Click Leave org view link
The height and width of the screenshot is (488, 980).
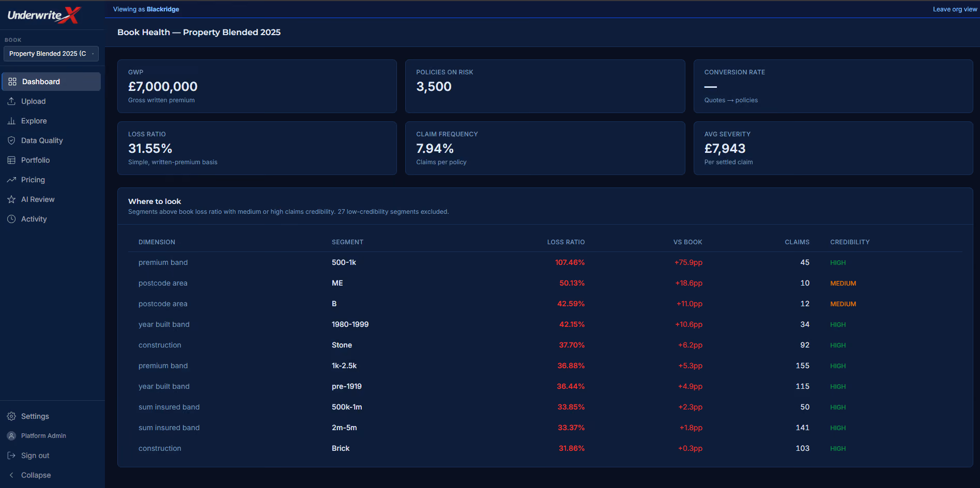pos(955,9)
